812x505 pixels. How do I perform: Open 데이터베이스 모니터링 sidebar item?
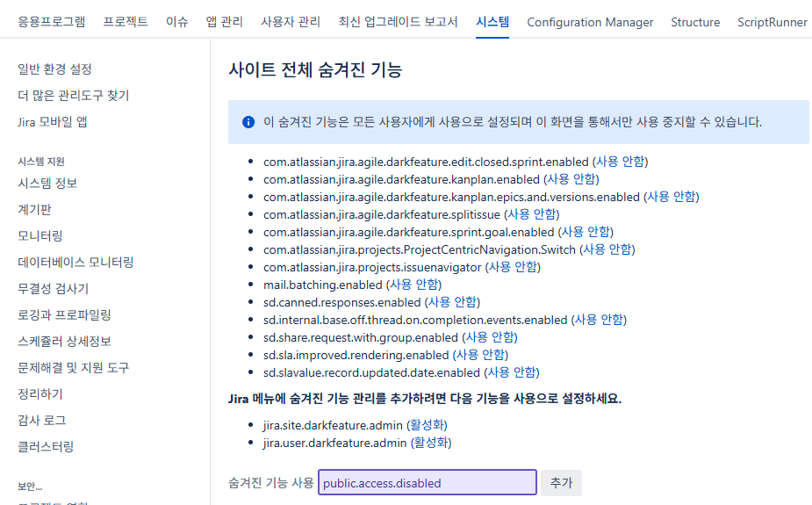[75, 262]
